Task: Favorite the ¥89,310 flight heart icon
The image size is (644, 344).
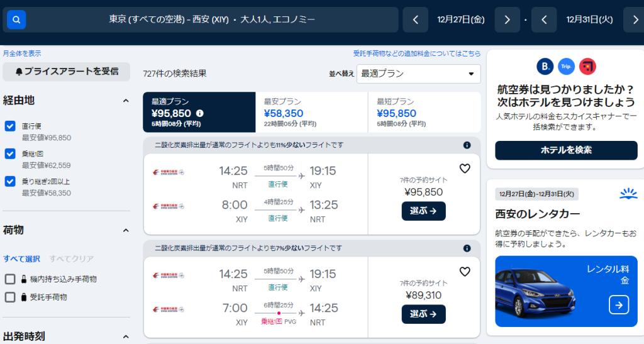Action: click(x=465, y=272)
